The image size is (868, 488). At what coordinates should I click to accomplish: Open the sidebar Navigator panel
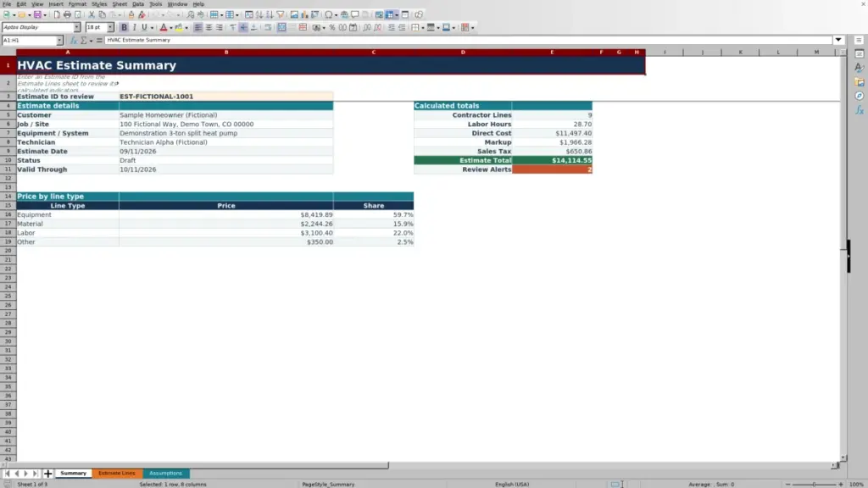pyautogui.click(x=860, y=97)
